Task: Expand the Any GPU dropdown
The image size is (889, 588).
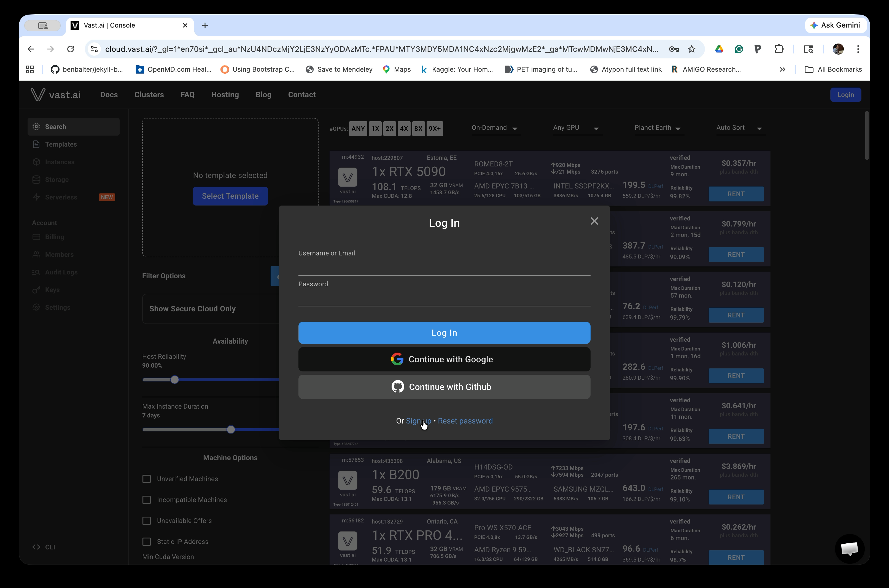Action: click(578, 128)
